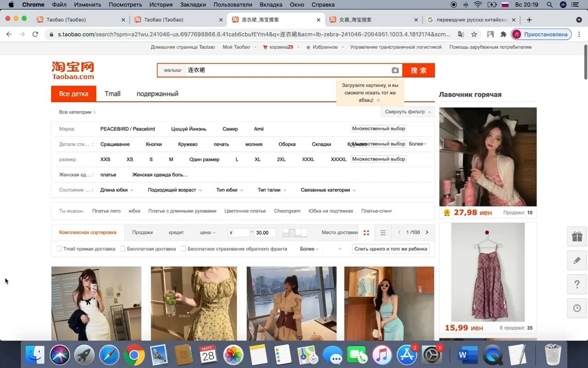Check Бесплатная доставка checkbox
The width and height of the screenshot is (588, 368).
pos(123,249)
